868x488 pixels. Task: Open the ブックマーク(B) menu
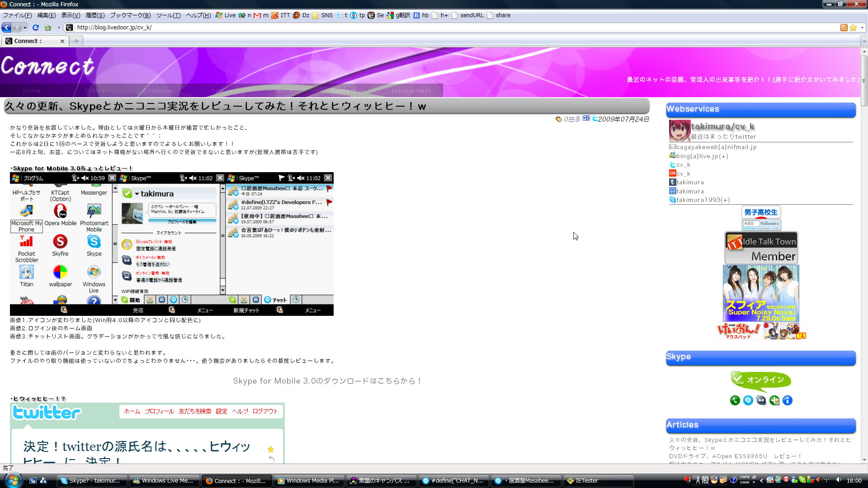[x=130, y=15]
